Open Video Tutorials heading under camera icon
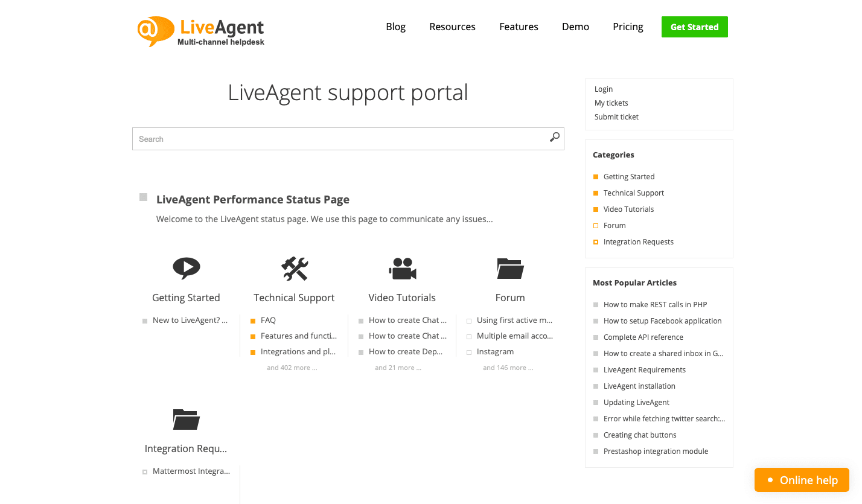This screenshot has height=504, width=862. (x=402, y=298)
